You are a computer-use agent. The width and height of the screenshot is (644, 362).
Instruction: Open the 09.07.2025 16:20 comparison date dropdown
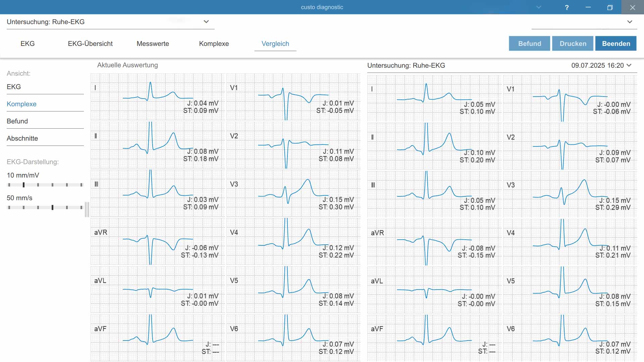point(601,65)
